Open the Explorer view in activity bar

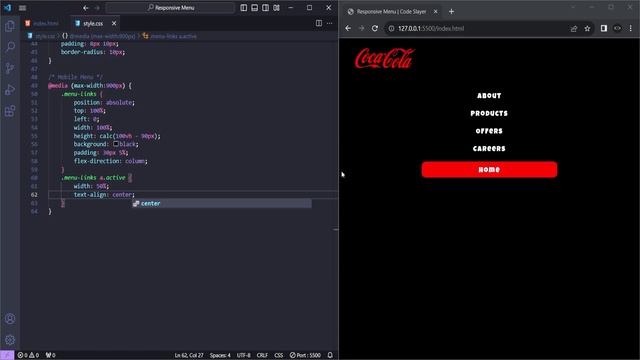(10, 26)
